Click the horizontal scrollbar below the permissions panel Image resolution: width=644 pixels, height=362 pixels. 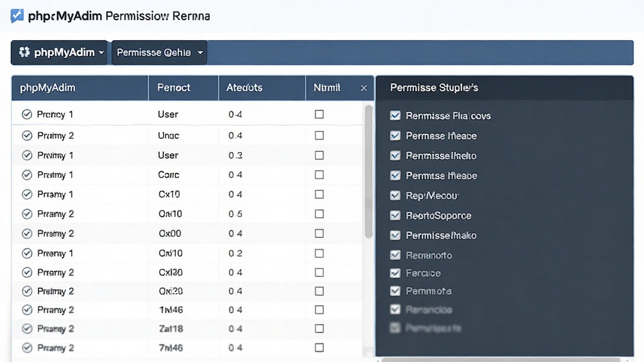[x=501, y=359]
